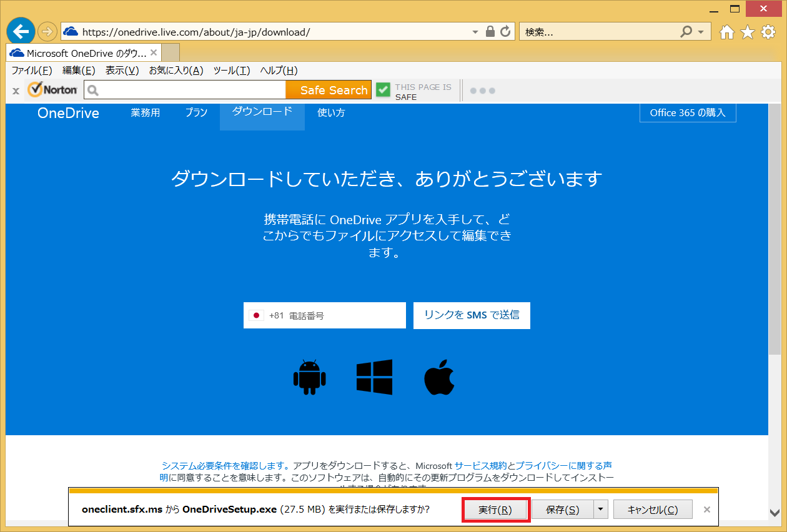Open a new blank browser tab
787x532 pixels.
coord(171,53)
